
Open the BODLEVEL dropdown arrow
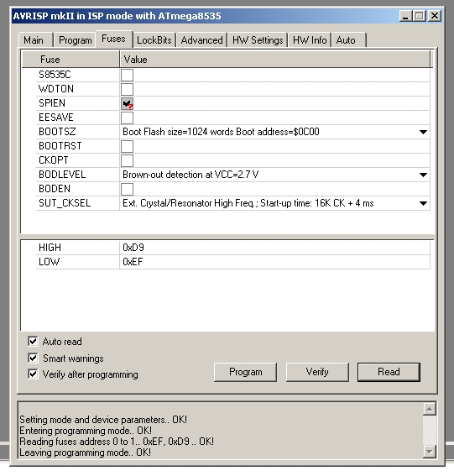click(x=423, y=175)
